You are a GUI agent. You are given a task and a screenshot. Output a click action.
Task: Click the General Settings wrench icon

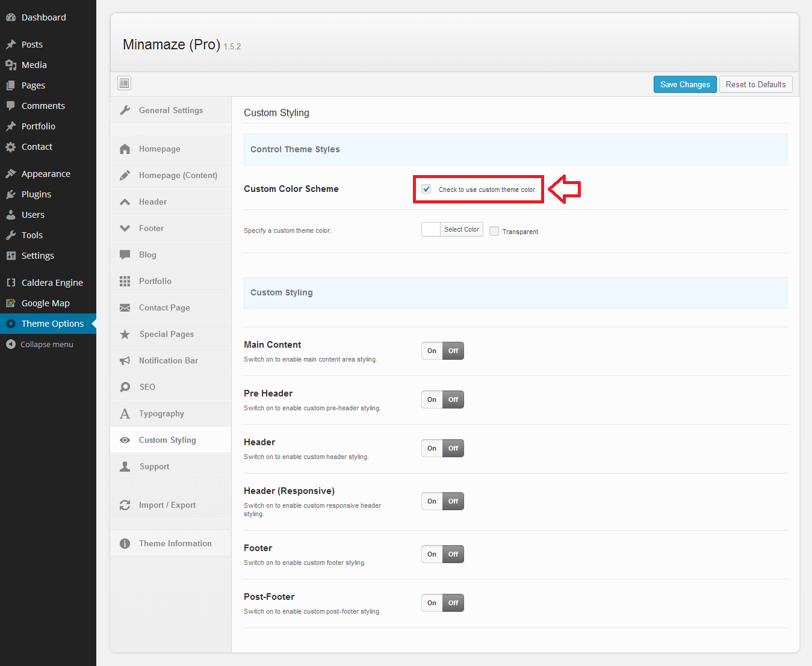coord(125,110)
